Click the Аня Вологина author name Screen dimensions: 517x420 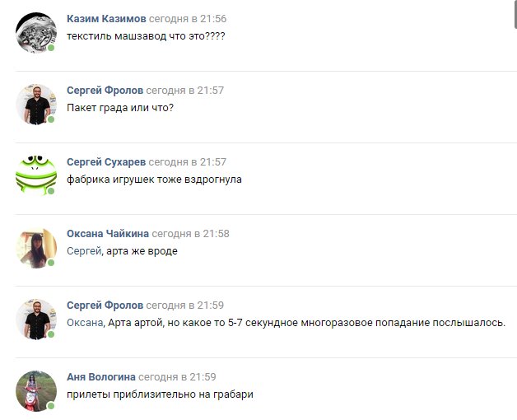[101, 377]
